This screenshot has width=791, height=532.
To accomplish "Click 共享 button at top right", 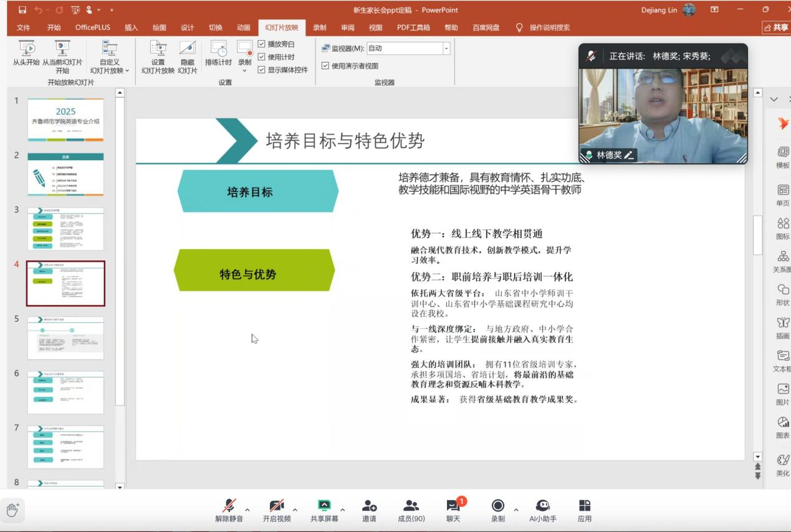I will tap(776, 27).
